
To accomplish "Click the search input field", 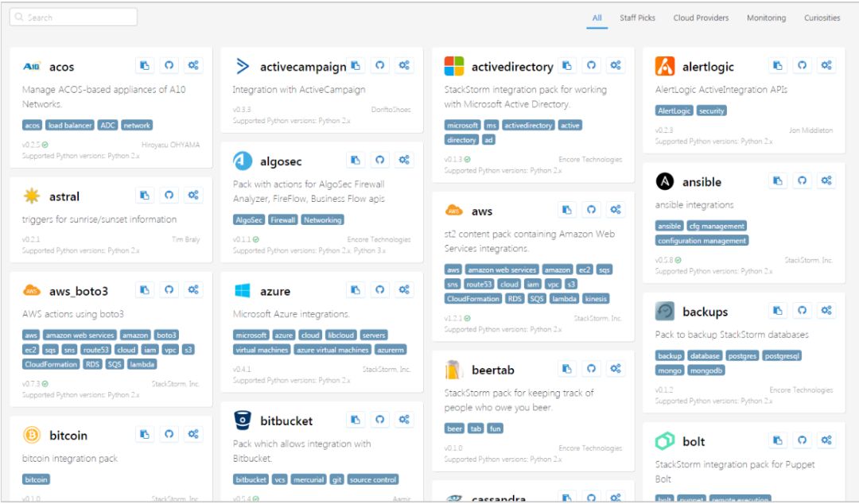I will pyautogui.click(x=73, y=17).
